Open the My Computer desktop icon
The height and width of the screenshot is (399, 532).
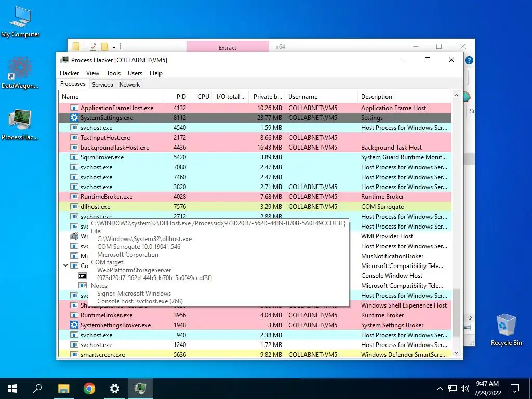[20, 22]
